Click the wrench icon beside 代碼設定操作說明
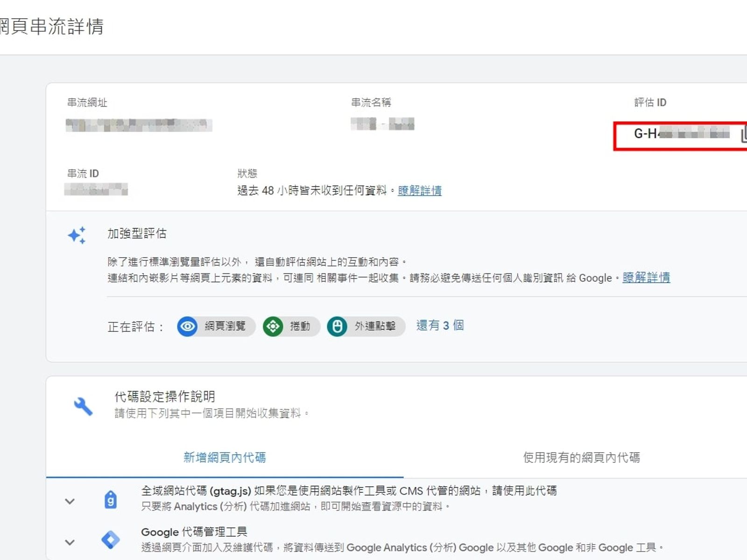This screenshot has width=747, height=560. pyautogui.click(x=84, y=406)
